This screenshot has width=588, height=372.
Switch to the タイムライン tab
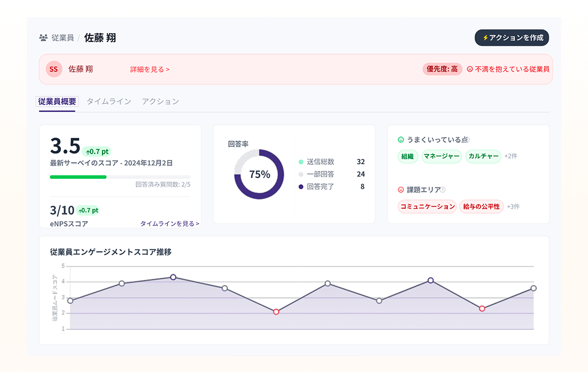[109, 101]
